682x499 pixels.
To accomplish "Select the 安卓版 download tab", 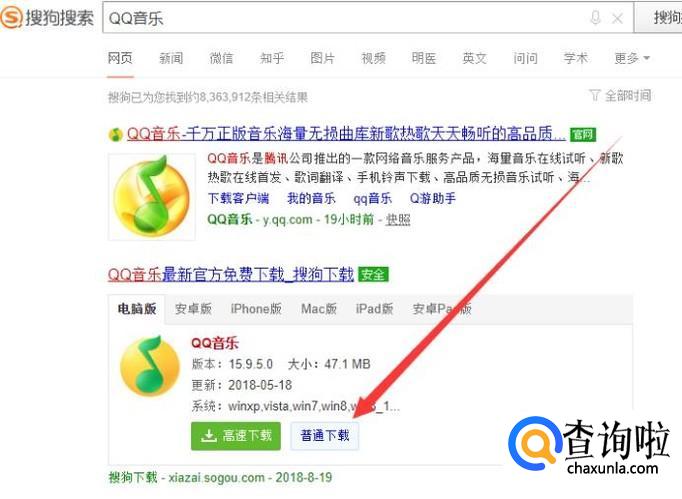I will [x=193, y=309].
